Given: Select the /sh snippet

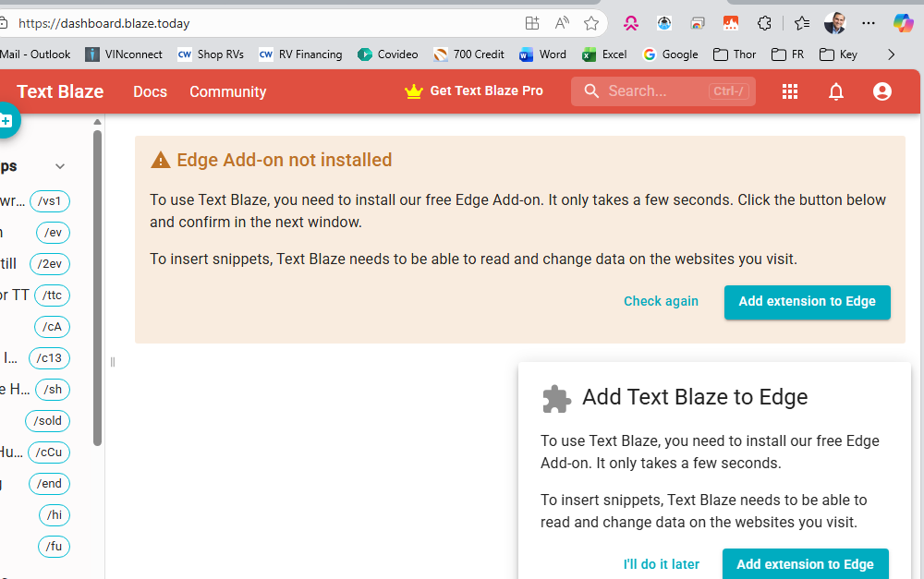Looking at the screenshot, I should (53, 390).
